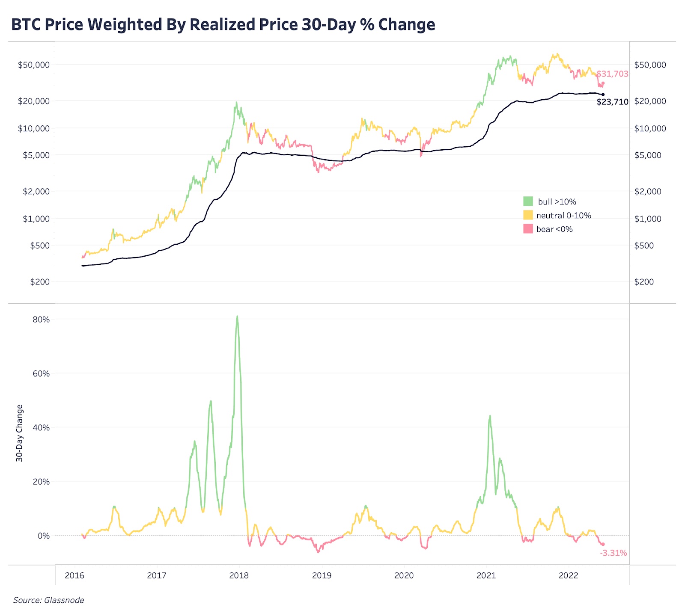Click the bear <0% legend label

pos(554,229)
